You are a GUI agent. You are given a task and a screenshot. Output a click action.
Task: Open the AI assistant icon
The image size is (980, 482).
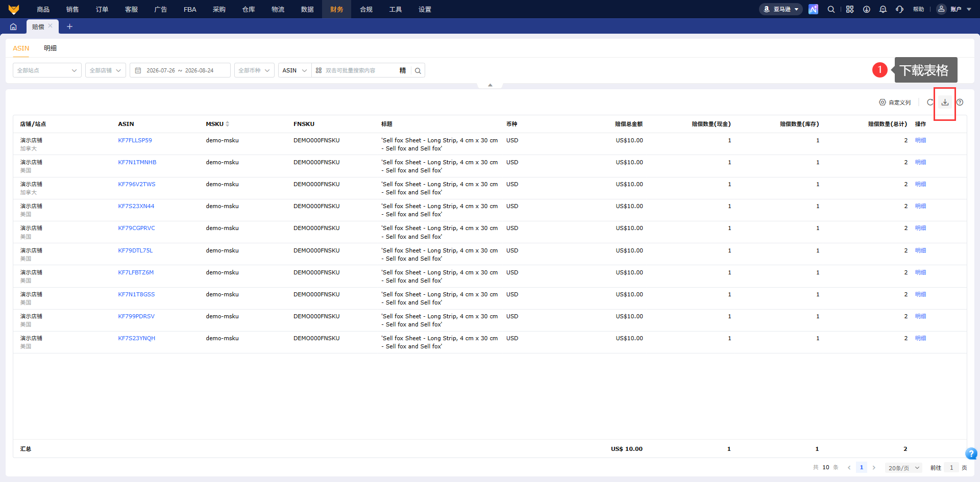point(813,9)
